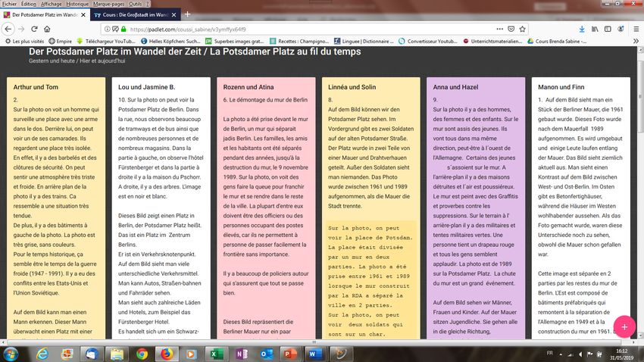Open the Convertisseur Youtube bookmark
Image resolution: width=644 pixels, height=362 pixels.
coord(428,41)
